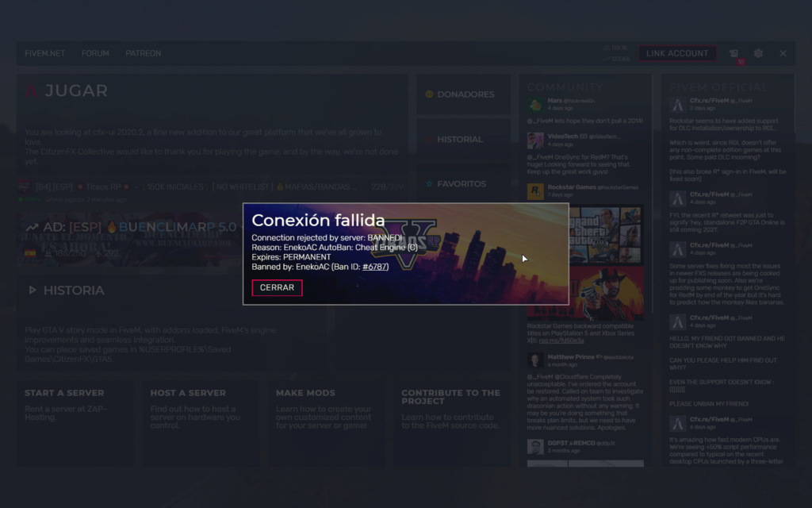812x508 pixels.
Task: Click the Tiraos RP server icon
Action: [x=25, y=186]
